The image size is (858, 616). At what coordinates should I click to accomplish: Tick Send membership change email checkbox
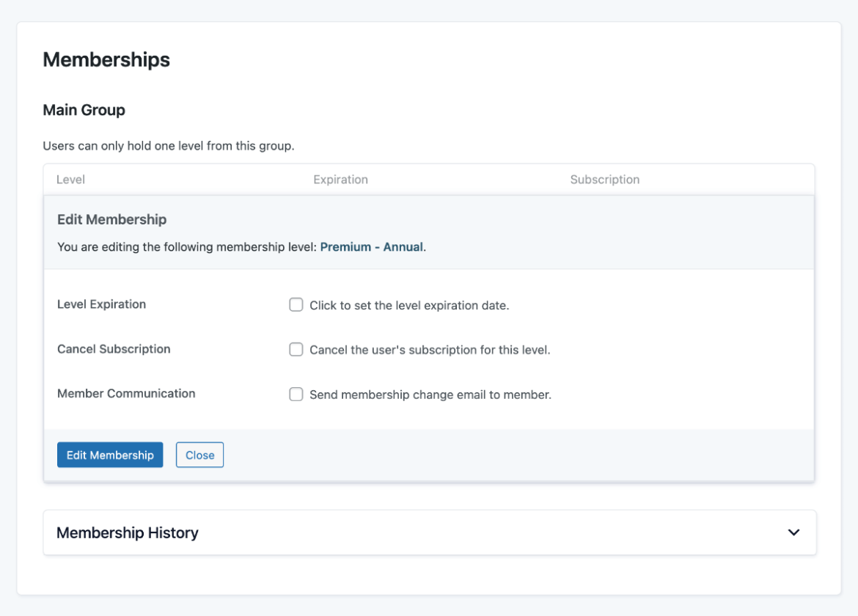pos(296,395)
